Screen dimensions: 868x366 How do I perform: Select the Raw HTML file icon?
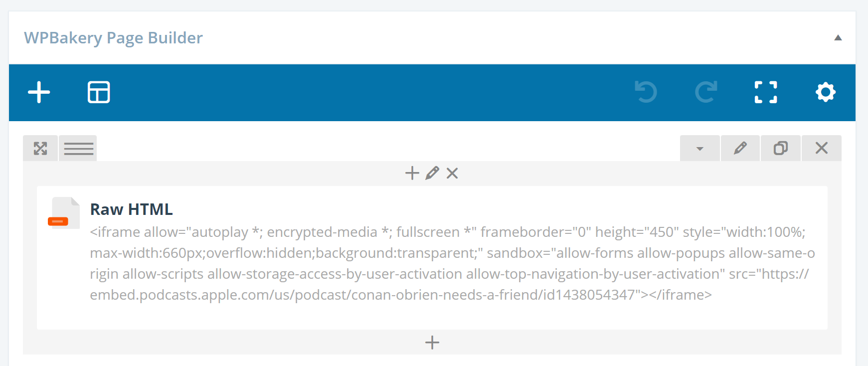(x=64, y=213)
